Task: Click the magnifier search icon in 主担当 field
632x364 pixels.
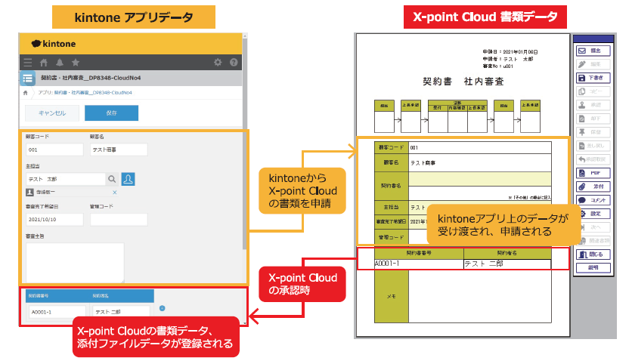Action: pos(112,179)
